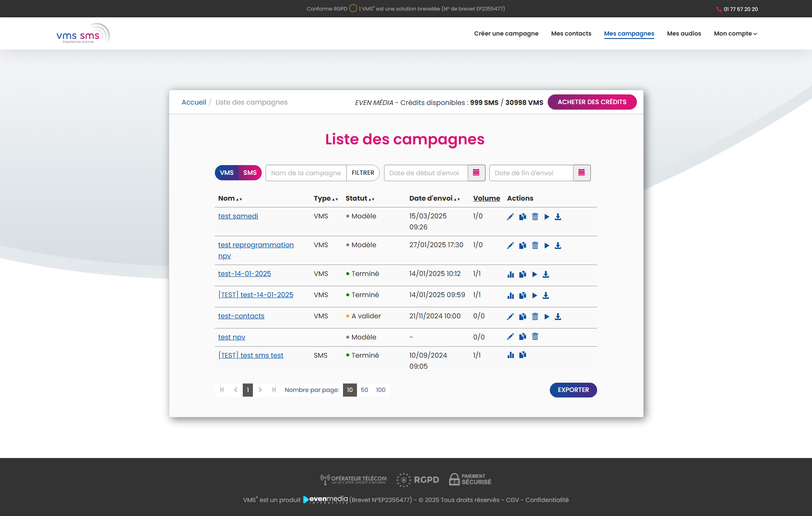Open Créer une campagne page
The height and width of the screenshot is (516, 812).
pos(506,33)
